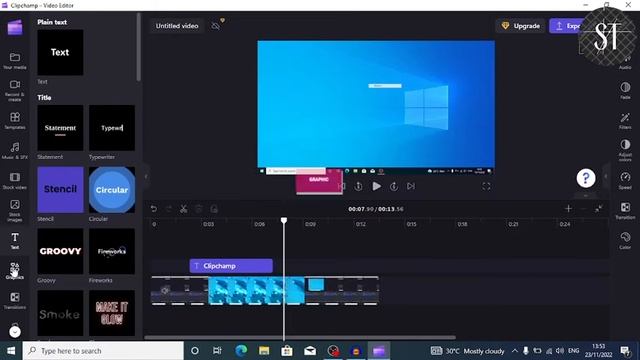Select the Statement title style
The height and width of the screenshot is (360, 640).
[60, 128]
